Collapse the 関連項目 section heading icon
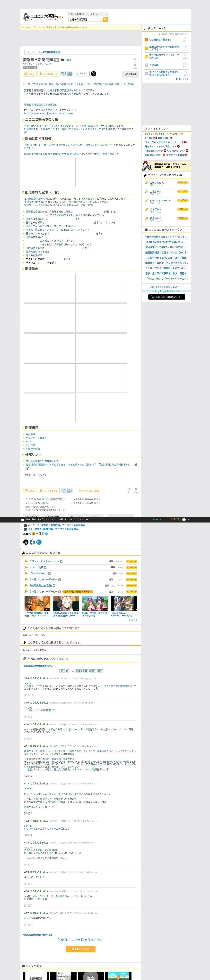This screenshot has height=980, width=210. coord(23,428)
